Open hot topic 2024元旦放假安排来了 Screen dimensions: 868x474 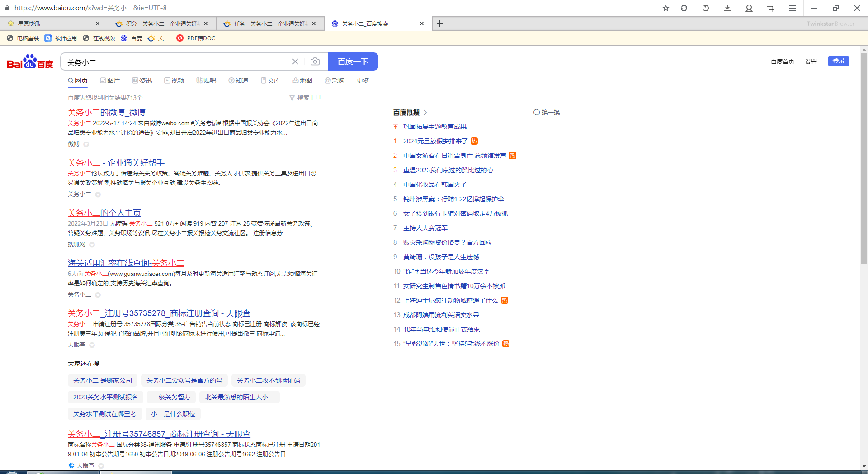(x=435, y=141)
